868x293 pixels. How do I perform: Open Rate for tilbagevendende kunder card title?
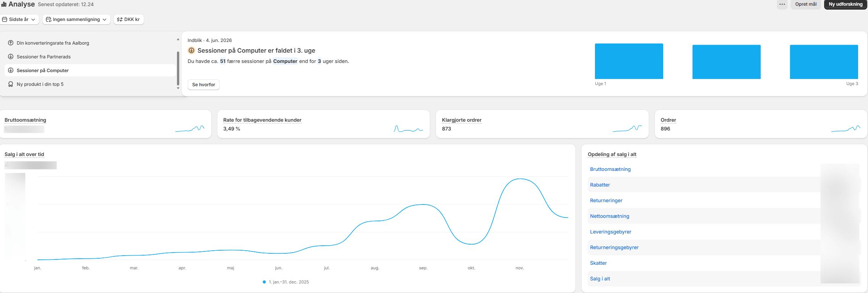click(x=262, y=120)
